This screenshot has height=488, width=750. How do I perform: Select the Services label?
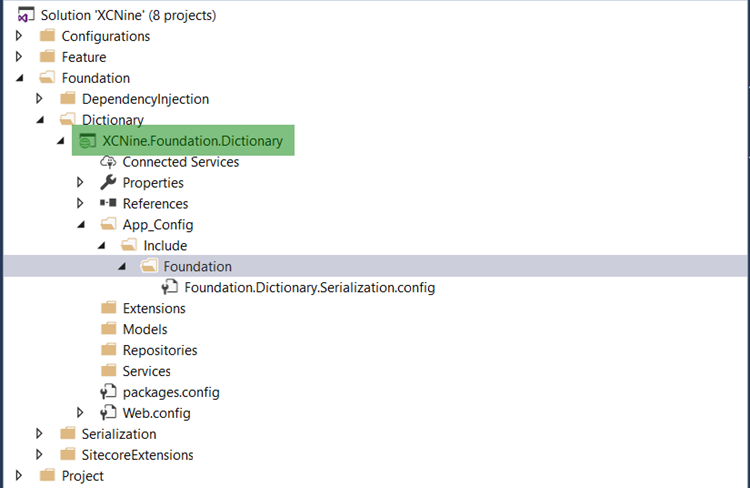pos(146,371)
